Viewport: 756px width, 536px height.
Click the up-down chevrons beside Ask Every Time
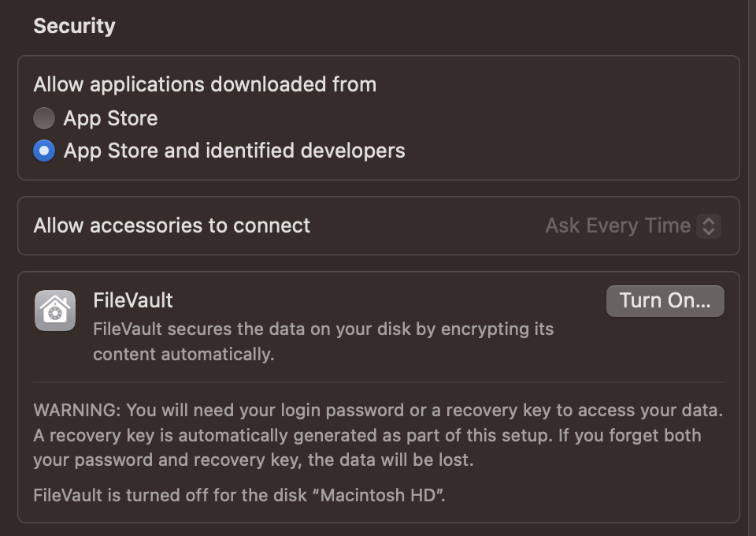(x=709, y=226)
